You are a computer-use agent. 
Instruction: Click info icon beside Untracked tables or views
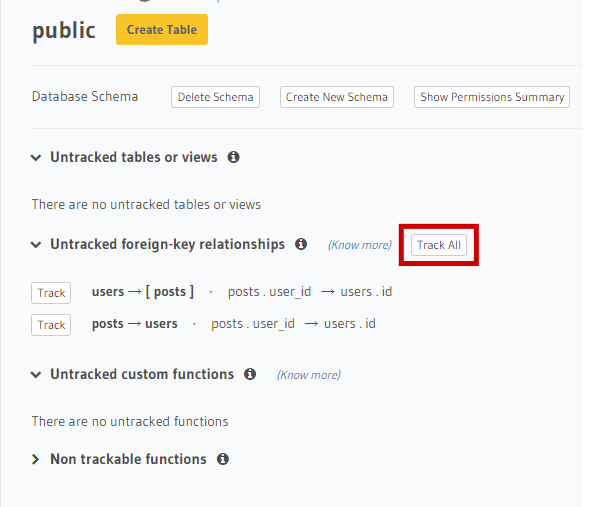[233, 157]
